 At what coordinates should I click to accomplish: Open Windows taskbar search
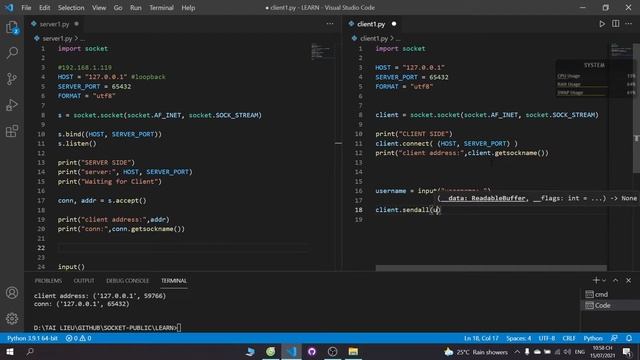(30, 352)
